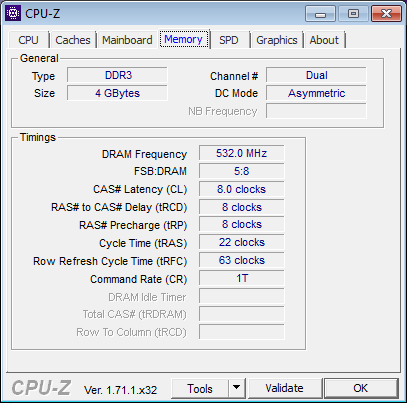Open the Tools dropdown arrow

[x=237, y=388]
